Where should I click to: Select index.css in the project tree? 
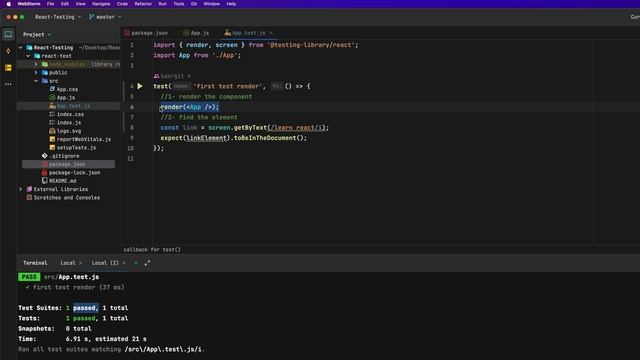70,114
